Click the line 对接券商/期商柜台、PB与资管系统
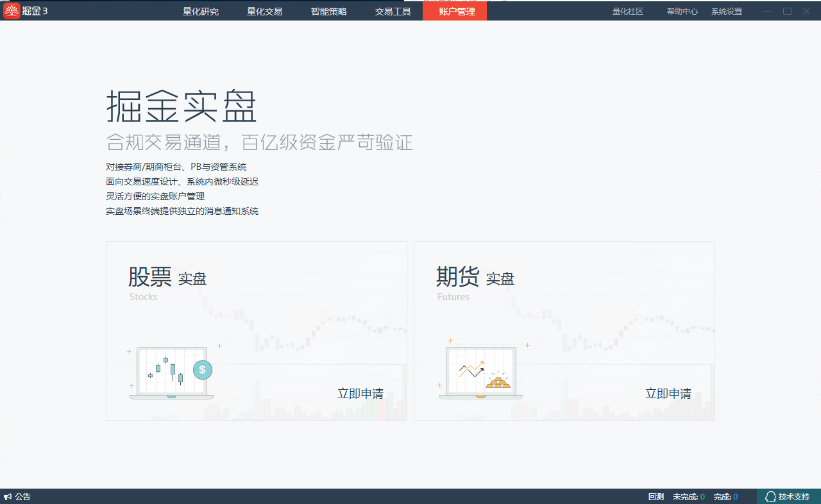The height and width of the screenshot is (504, 821). click(x=176, y=167)
